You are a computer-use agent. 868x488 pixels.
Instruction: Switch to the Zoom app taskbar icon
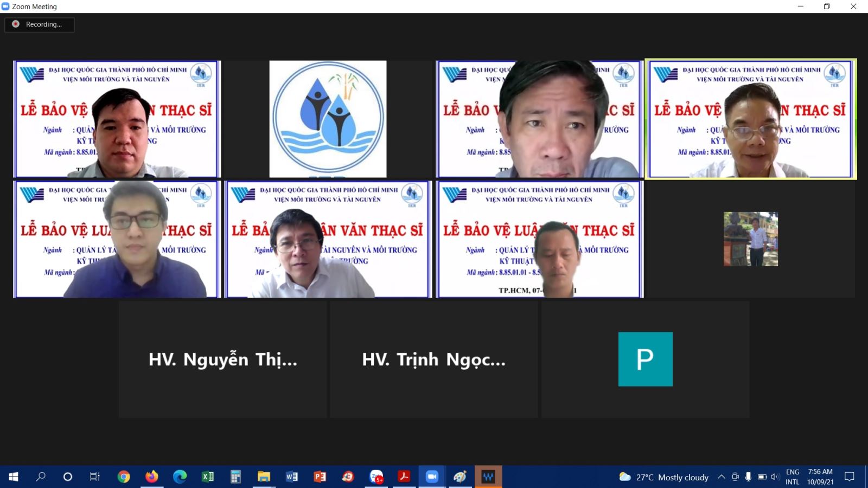pyautogui.click(x=432, y=477)
